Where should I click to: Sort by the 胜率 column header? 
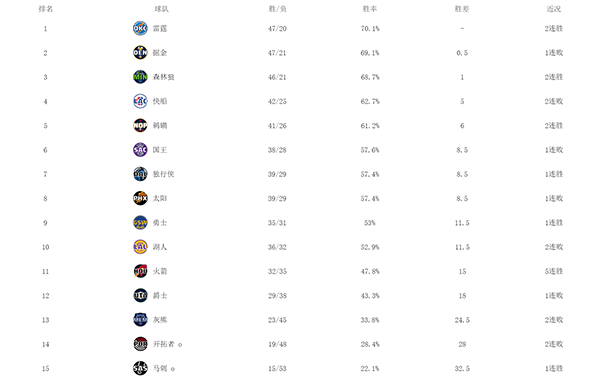pyautogui.click(x=370, y=9)
